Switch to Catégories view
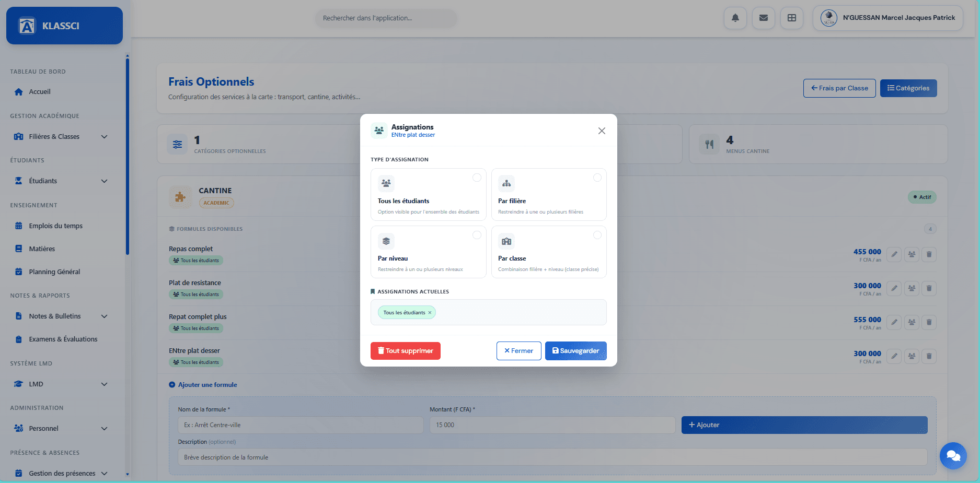Image resolution: width=980 pixels, height=483 pixels. 908,88
